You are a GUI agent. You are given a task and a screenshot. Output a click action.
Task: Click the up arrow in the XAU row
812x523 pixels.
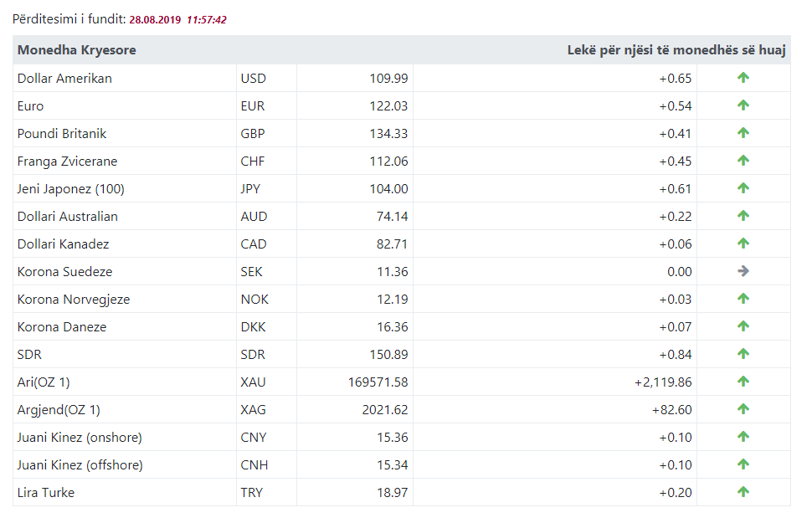tap(743, 382)
